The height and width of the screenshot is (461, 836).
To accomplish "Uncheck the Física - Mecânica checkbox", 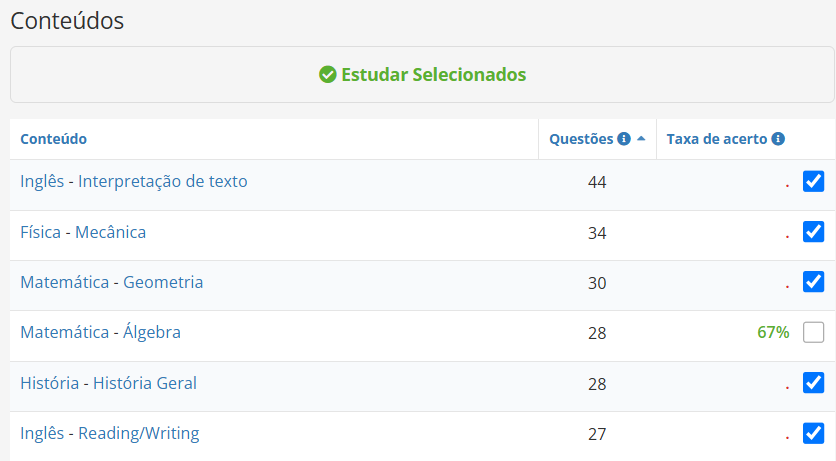I will click(813, 232).
